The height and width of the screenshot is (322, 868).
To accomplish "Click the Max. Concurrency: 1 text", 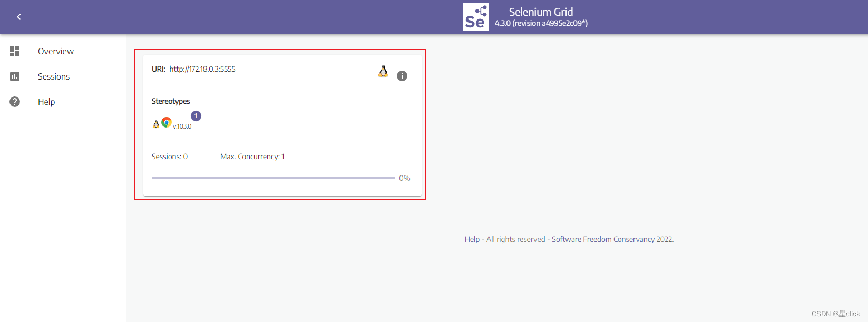I will pos(252,157).
